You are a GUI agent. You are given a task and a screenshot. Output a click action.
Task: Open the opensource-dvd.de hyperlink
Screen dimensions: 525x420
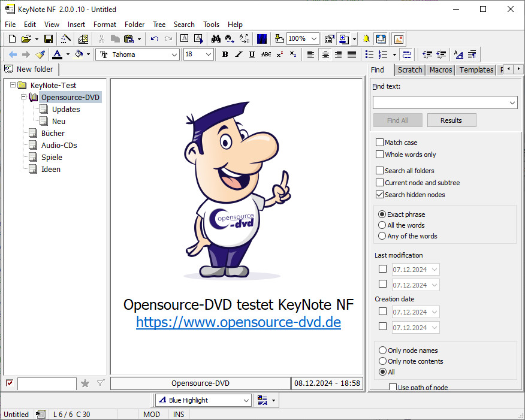239,322
